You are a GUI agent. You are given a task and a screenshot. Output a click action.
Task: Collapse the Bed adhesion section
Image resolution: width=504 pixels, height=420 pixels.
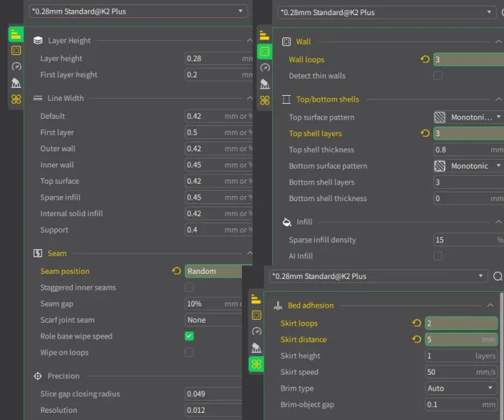491,305
